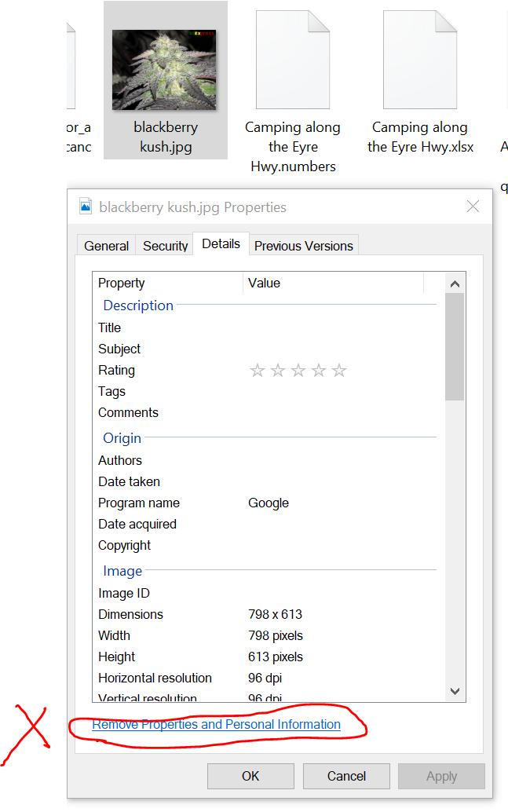Set rating to one star

258,371
